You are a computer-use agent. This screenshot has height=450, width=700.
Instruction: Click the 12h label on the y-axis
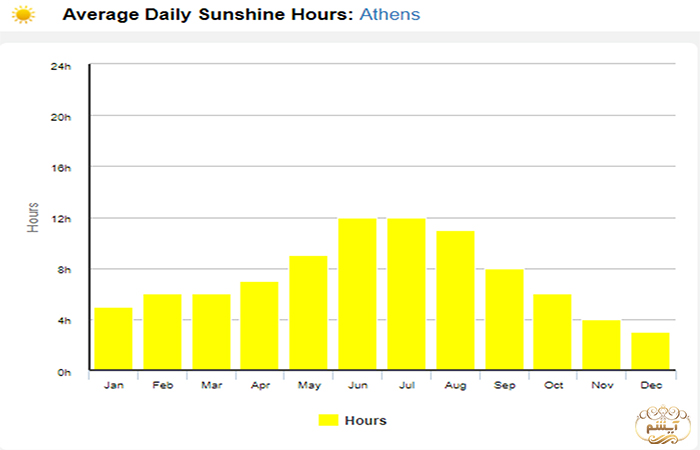pyautogui.click(x=62, y=218)
